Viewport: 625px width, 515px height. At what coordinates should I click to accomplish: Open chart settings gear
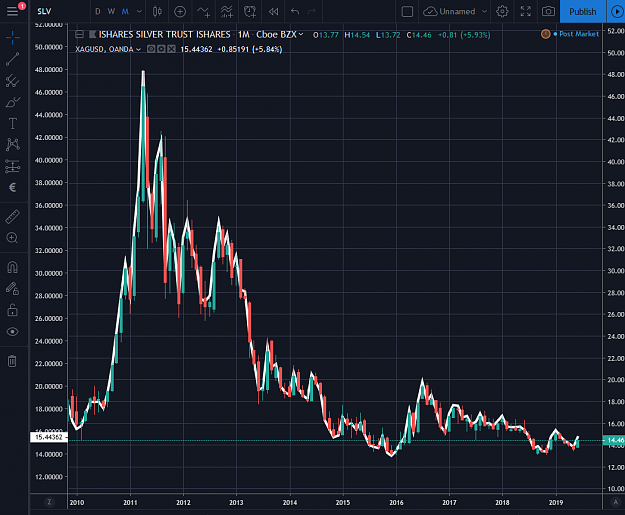click(502, 12)
